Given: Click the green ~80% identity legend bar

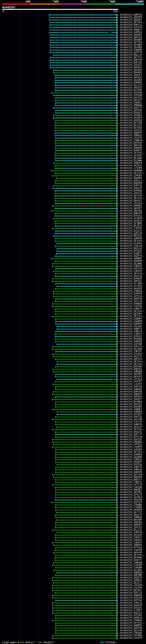Looking at the screenshot, I should click(x=101, y=4).
